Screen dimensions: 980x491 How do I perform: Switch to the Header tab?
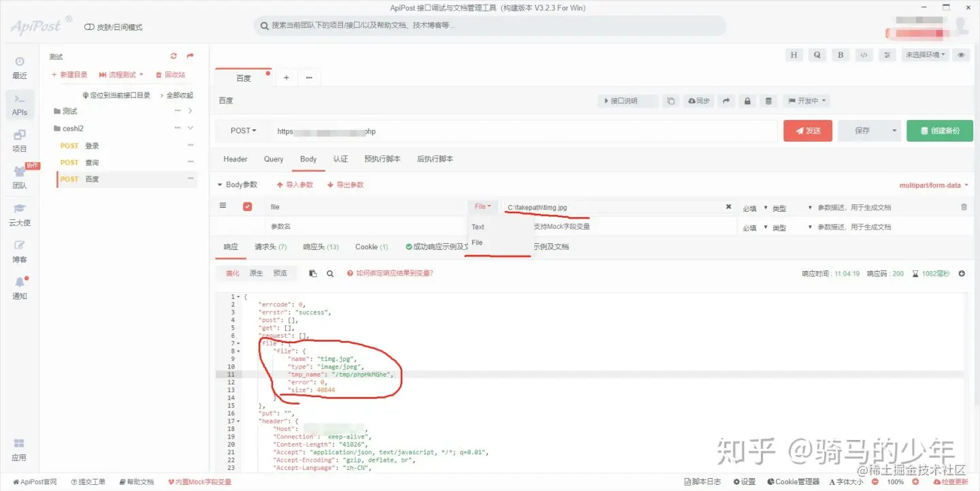pyautogui.click(x=235, y=159)
